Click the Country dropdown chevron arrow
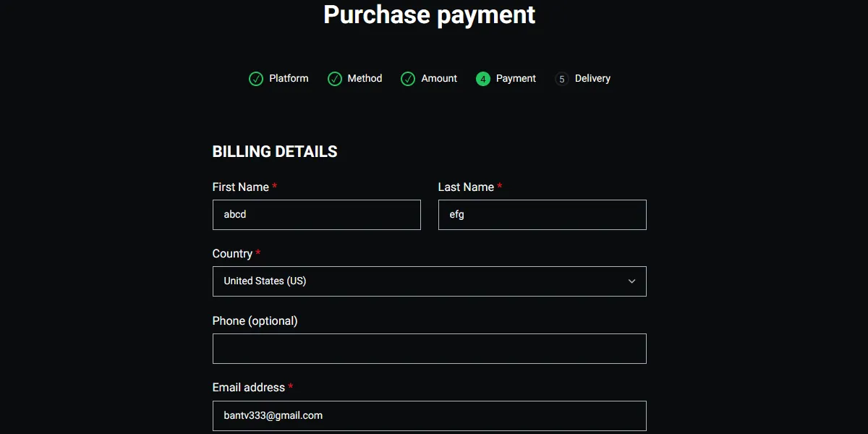The image size is (868, 434). tap(631, 281)
